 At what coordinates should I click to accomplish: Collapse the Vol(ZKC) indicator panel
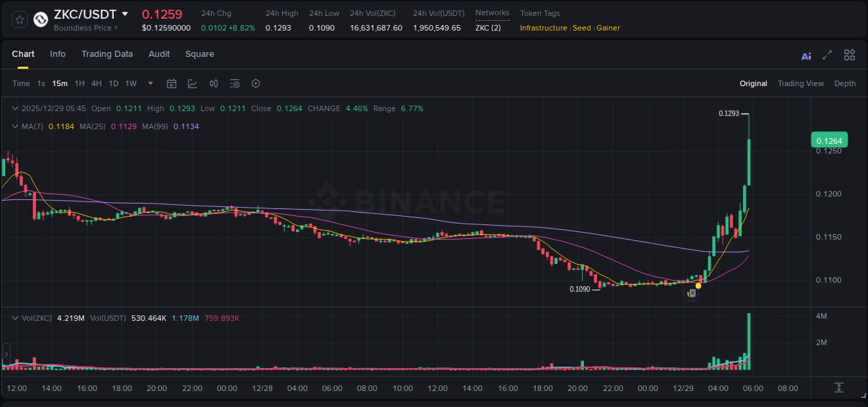point(15,317)
